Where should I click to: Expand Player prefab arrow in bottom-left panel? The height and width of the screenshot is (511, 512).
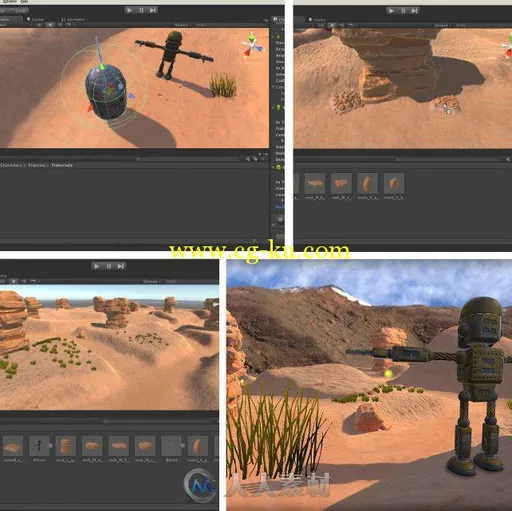click(51, 446)
